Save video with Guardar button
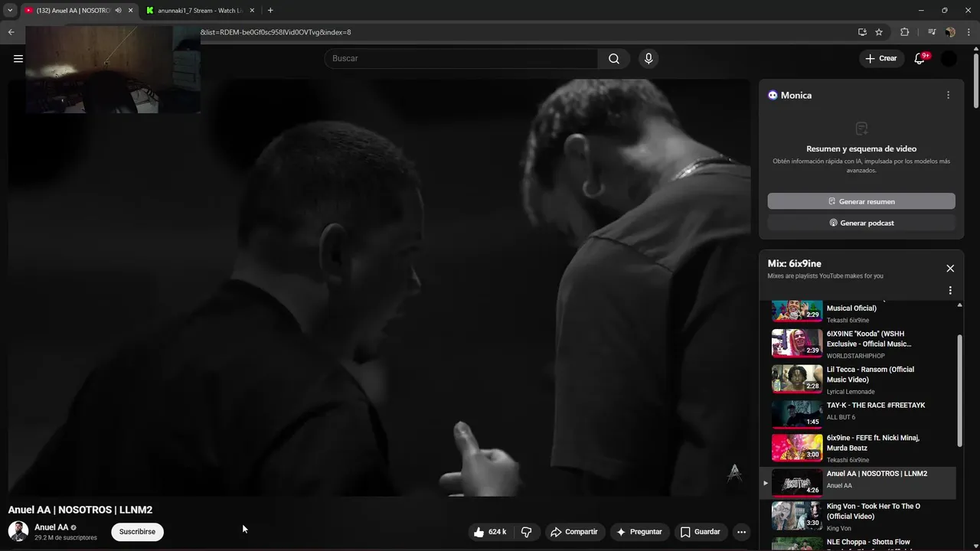980x551 pixels. coord(701,532)
